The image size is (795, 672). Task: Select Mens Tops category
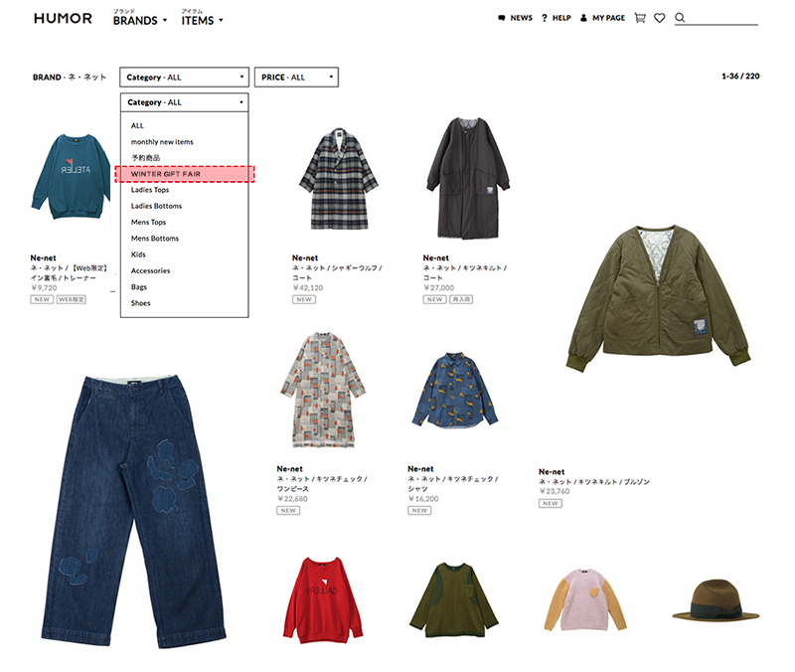[x=148, y=222]
